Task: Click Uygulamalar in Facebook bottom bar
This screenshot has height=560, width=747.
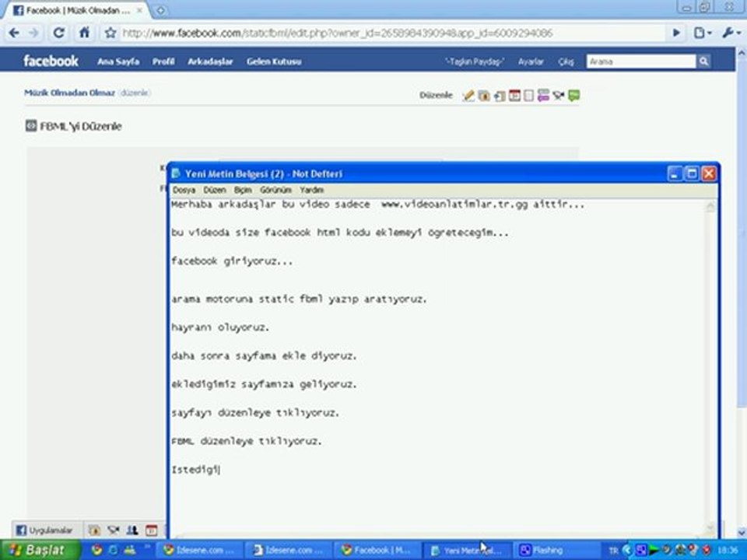Action: coord(44,530)
